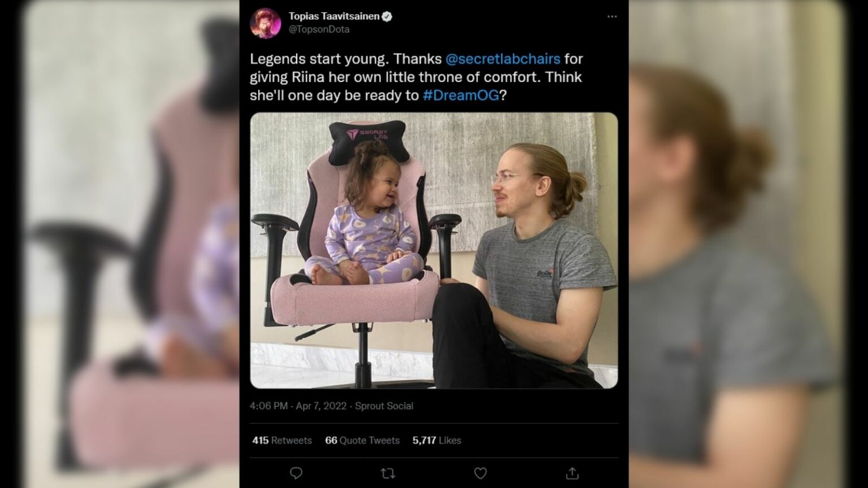868x488 pixels.
Task: View the 5,717 Likes list
Action: pyautogui.click(x=437, y=441)
